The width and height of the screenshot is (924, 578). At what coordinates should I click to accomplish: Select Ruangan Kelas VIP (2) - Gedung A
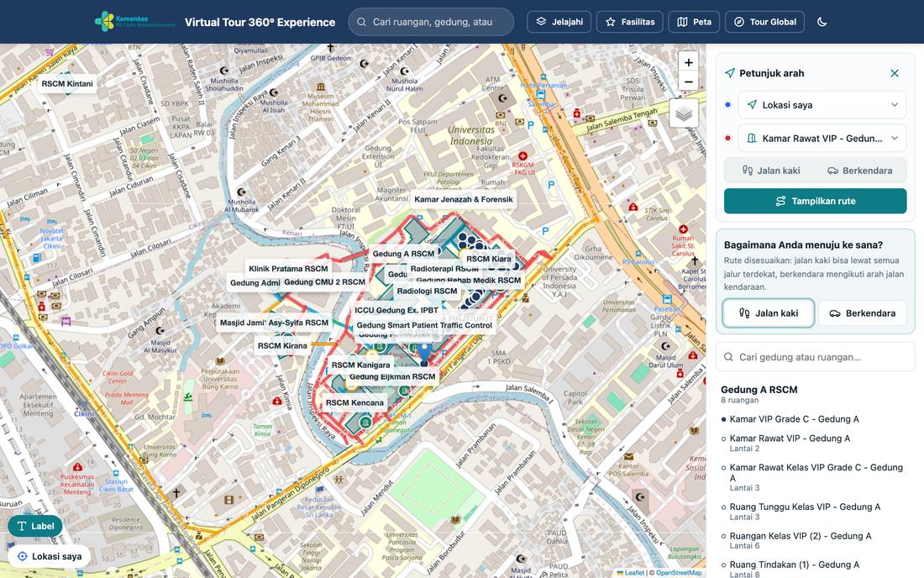pos(816,540)
